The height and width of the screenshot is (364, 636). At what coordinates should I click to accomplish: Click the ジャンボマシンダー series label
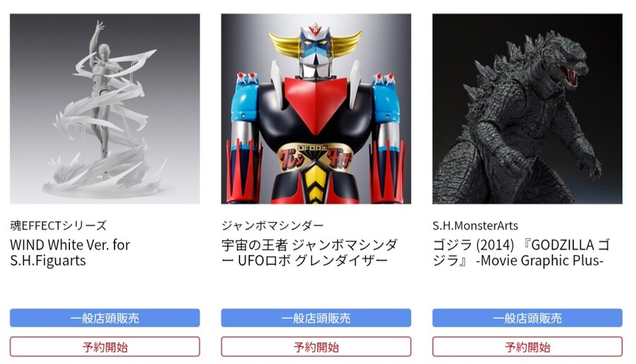pyautogui.click(x=273, y=225)
